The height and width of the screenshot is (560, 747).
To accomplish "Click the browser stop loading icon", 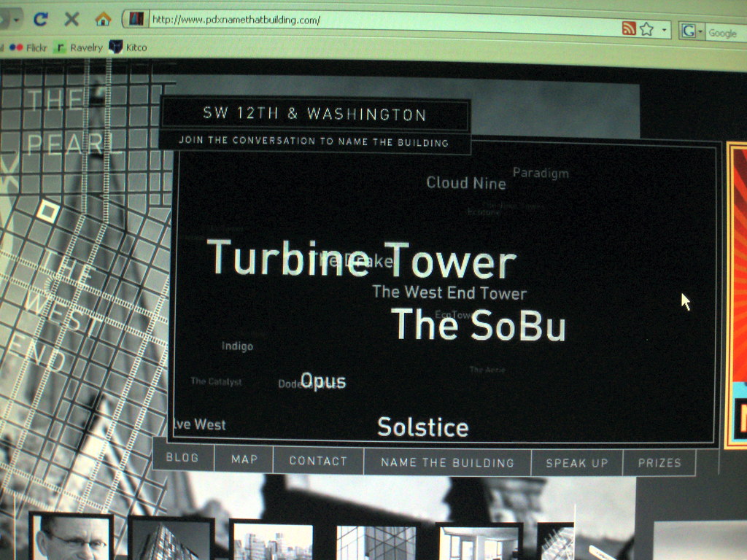I will tap(71, 19).
